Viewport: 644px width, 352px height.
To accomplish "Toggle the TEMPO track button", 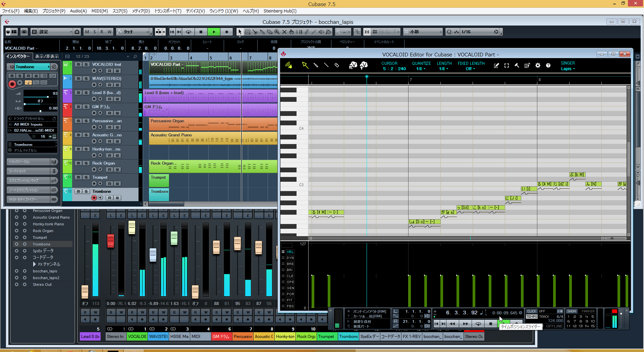I will [x=532, y=316].
